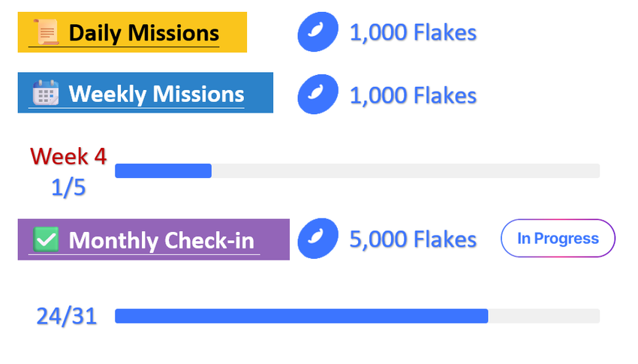Click the Daily Missions 1,000 Flakes reward
This screenshot has height=364, width=638.
[413, 33]
